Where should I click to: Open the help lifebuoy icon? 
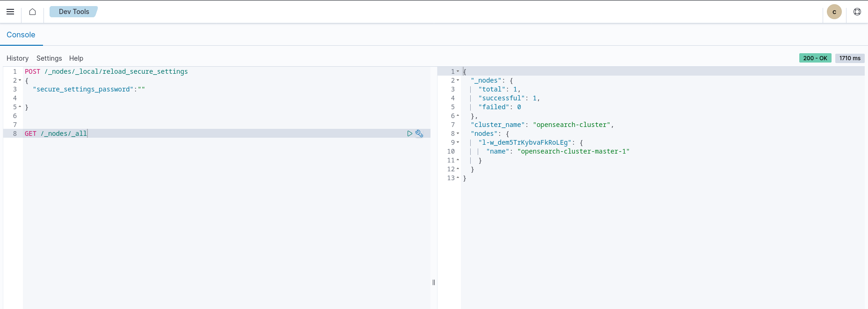857,12
